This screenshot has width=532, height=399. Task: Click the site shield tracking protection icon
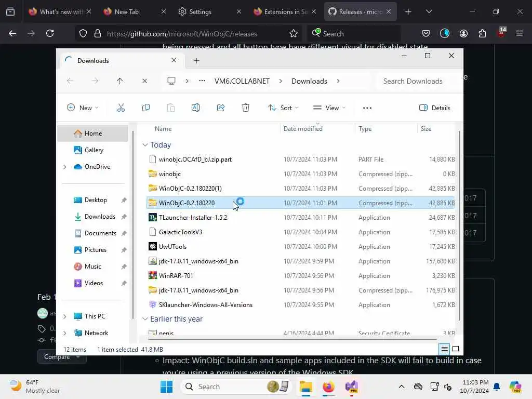83,33
